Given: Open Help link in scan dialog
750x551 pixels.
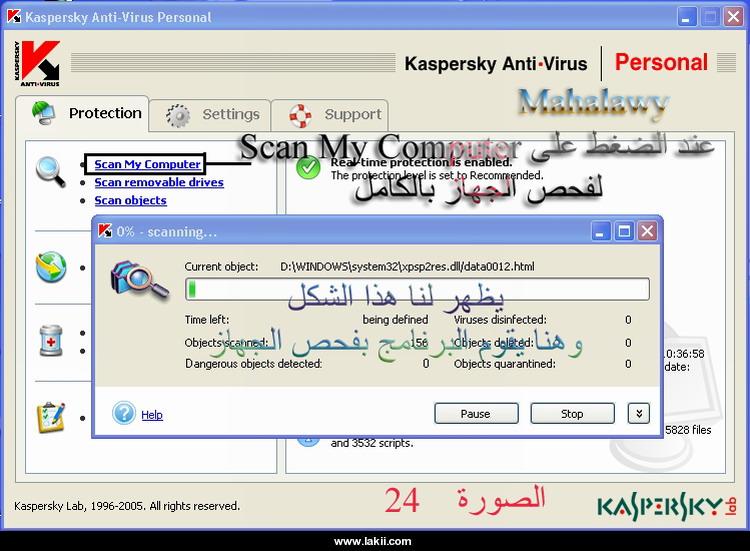Looking at the screenshot, I should [x=152, y=415].
